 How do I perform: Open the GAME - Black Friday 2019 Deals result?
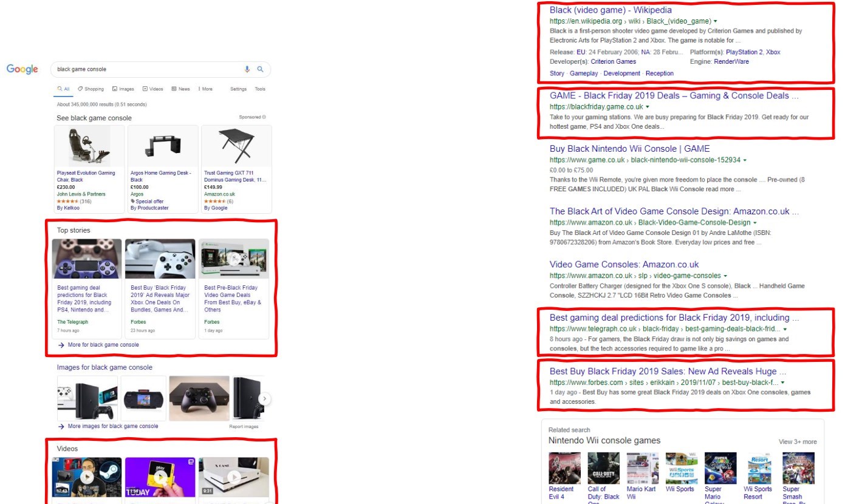tap(674, 95)
